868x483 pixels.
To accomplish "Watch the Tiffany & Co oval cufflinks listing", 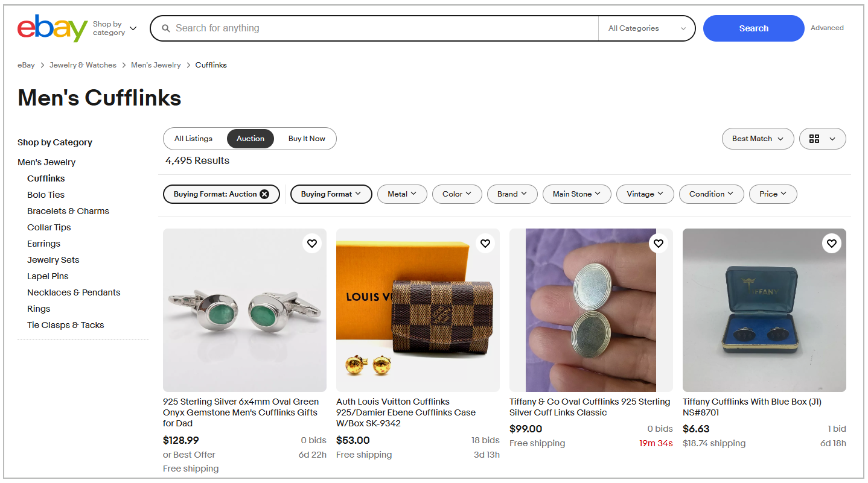I will (658, 243).
